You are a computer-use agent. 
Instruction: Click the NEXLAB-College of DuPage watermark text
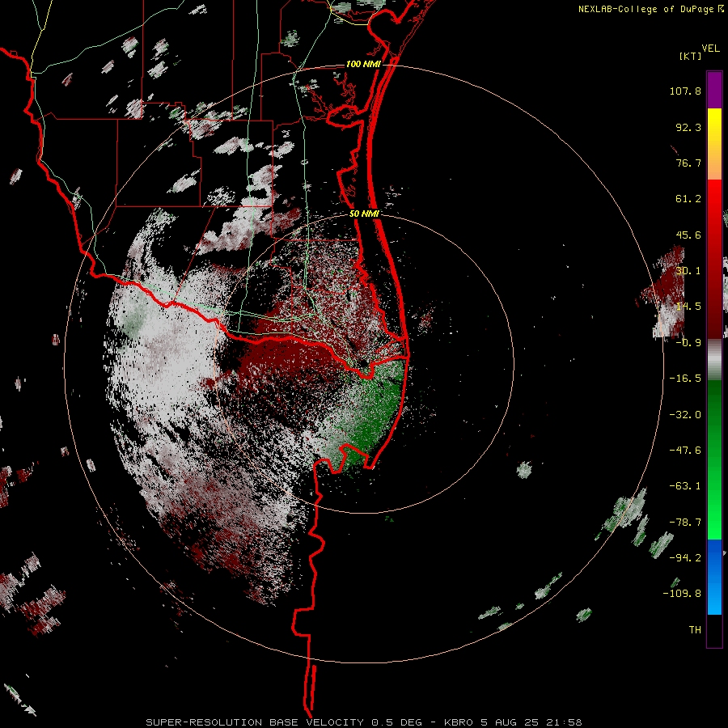click(x=650, y=9)
